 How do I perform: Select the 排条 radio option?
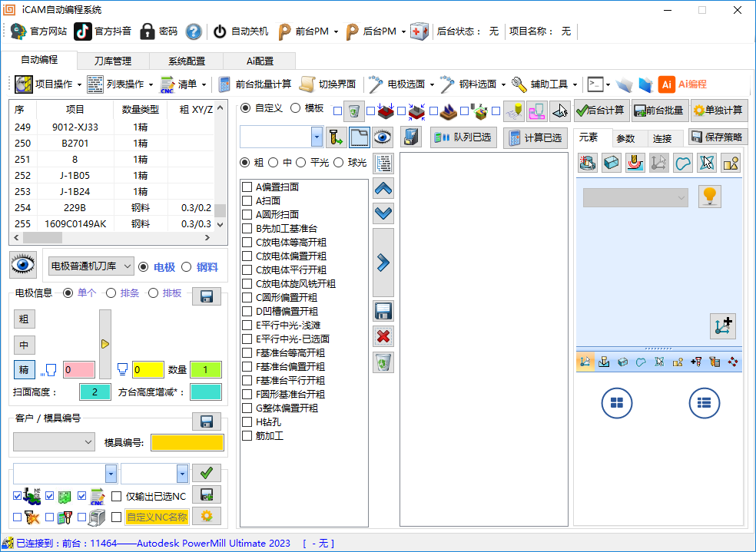click(x=111, y=293)
